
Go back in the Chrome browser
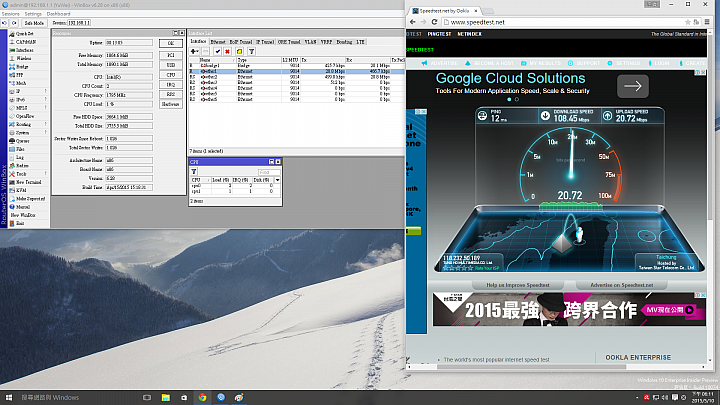click(412, 22)
